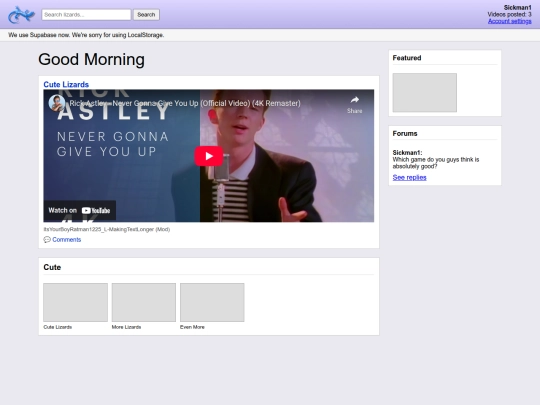The height and width of the screenshot is (405, 540).
Task: Click the Share arrow icon on video
Action: (354, 100)
